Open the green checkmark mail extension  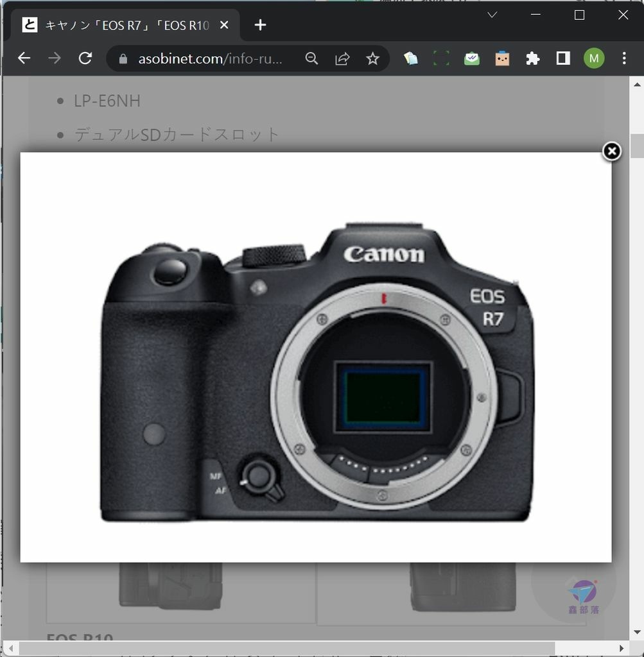point(472,58)
